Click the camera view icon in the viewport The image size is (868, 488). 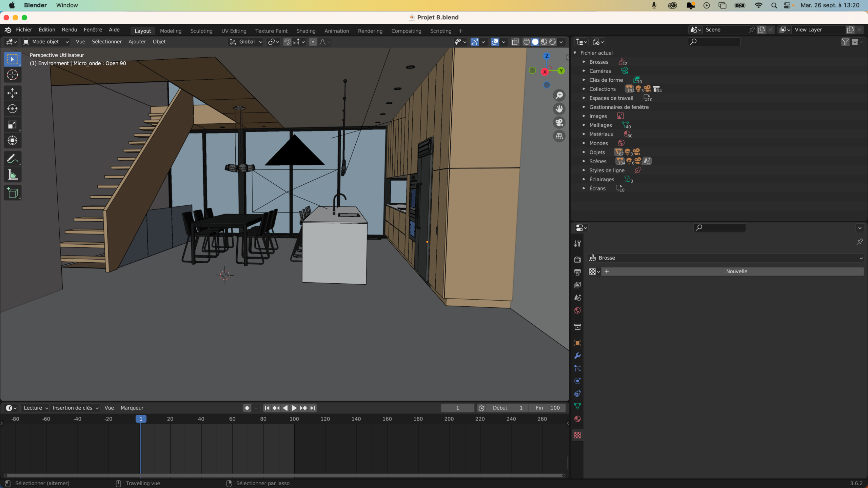[x=559, y=122]
